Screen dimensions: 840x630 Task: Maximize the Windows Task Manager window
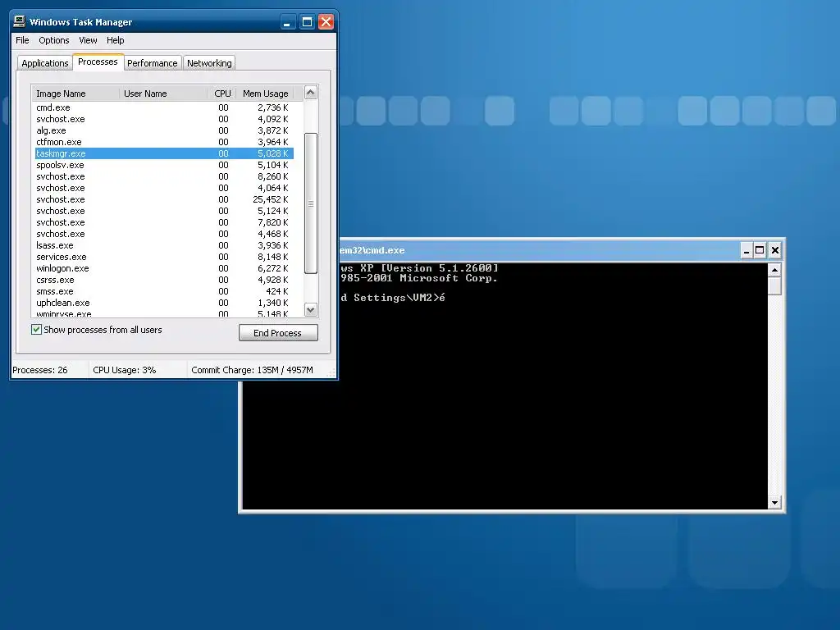307,22
